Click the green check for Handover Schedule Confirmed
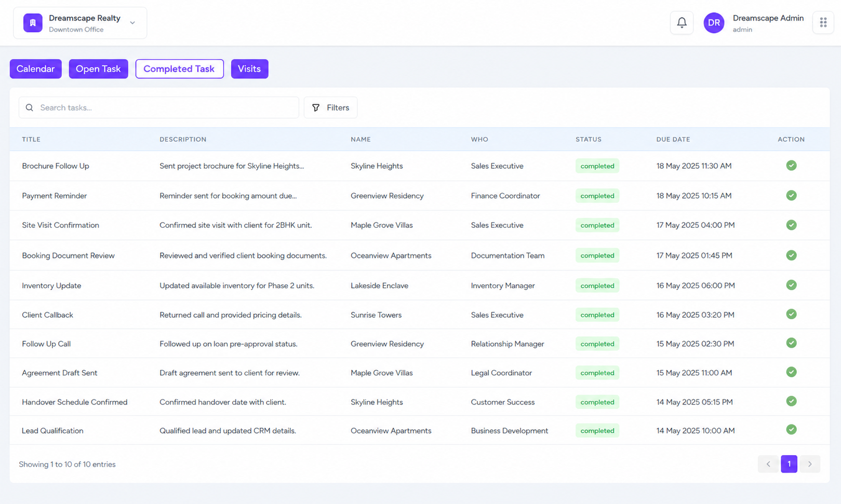This screenshot has height=504, width=841. (x=791, y=401)
